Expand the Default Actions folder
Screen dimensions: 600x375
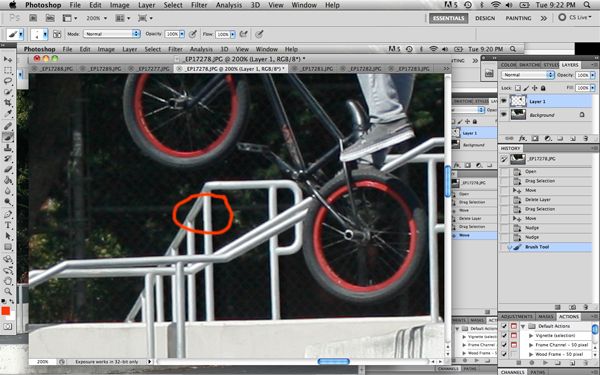(x=523, y=326)
